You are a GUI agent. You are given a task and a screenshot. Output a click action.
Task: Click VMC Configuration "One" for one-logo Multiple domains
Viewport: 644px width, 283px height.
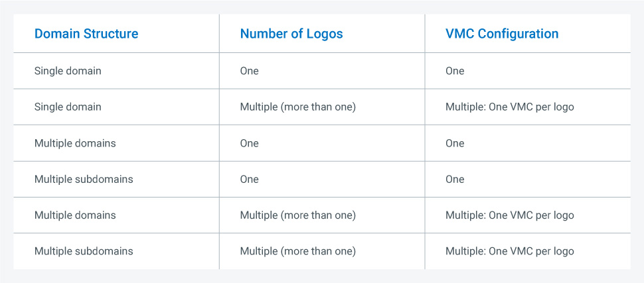coord(455,143)
